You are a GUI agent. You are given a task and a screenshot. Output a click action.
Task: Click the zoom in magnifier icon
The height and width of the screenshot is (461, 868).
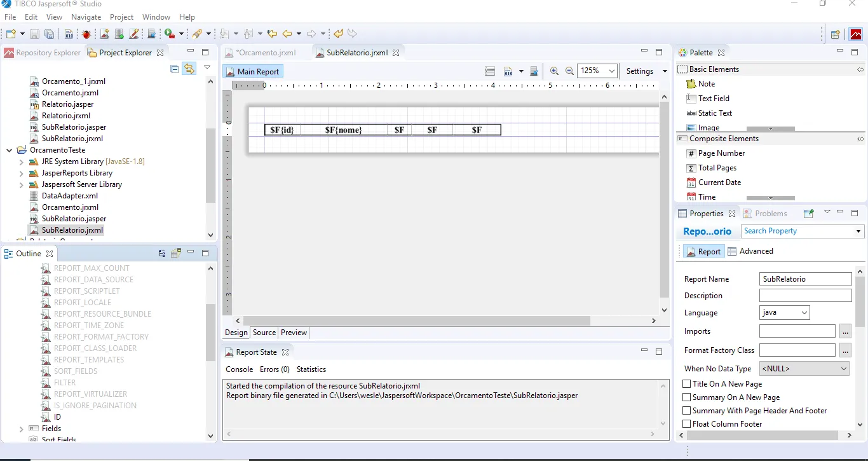click(554, 71)
